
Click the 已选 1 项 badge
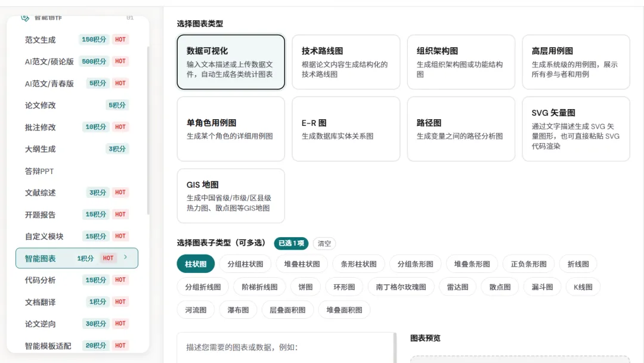[291, 244]
